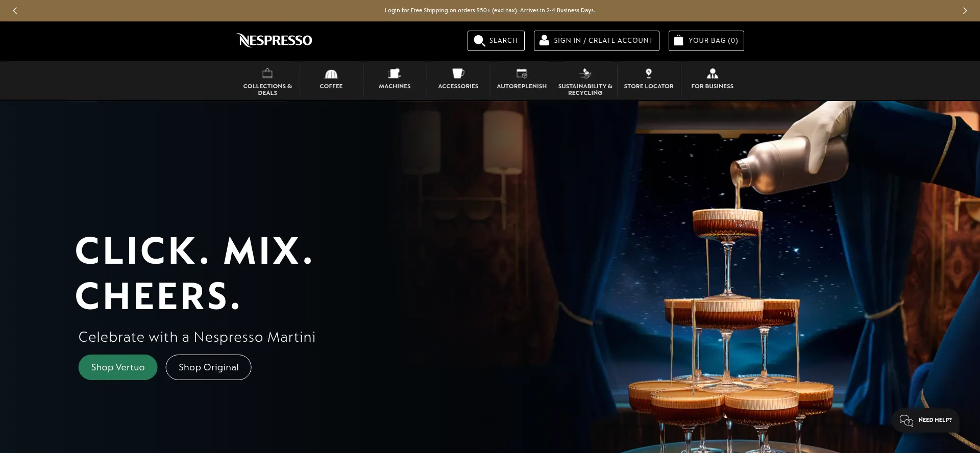Open the Machines menu label
The width and height of the screenshot is (980, 453).
[x=395, y=86]
